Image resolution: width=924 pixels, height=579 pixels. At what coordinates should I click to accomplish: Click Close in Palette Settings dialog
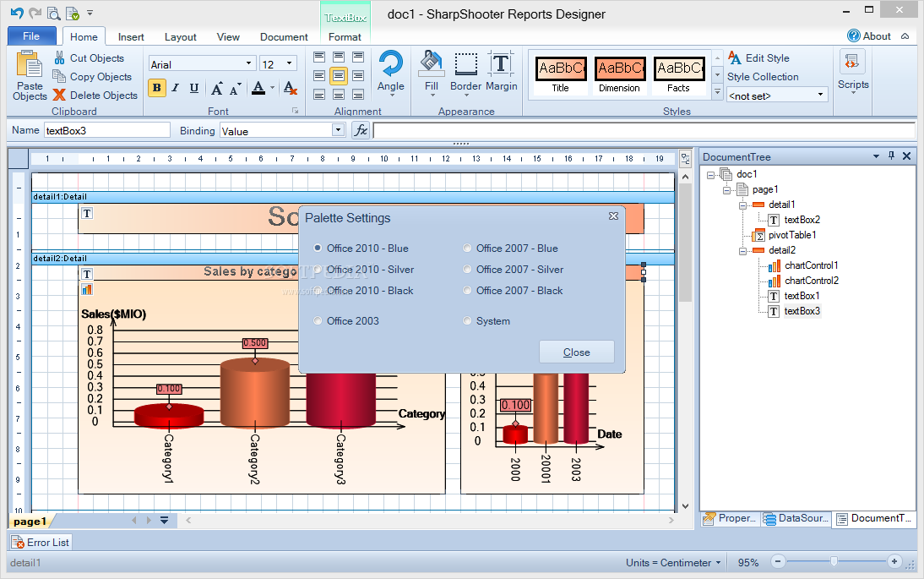click(576, 352)
